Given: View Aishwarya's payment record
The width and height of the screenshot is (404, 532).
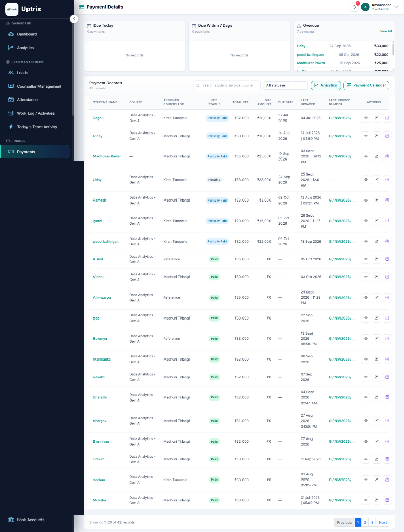Looking at the screenshot, I should click(366, 298).
